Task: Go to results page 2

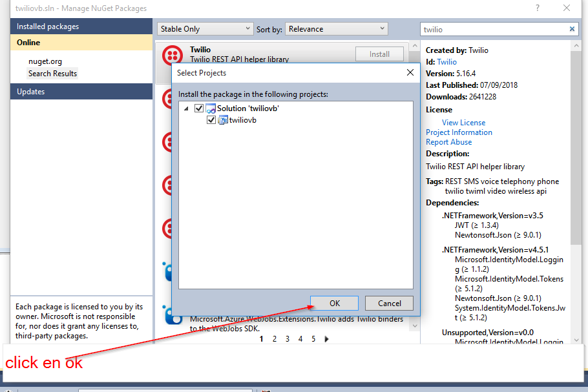Action: [275, 339]
